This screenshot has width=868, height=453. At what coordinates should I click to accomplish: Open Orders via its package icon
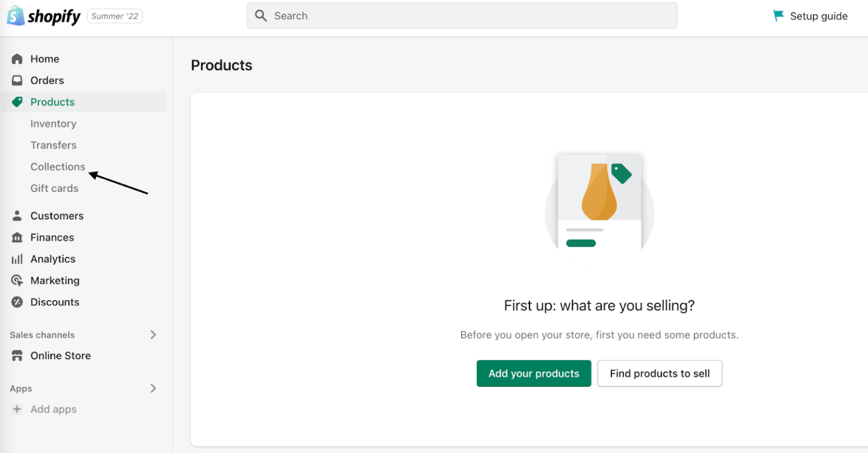click(x=17, y=80)
